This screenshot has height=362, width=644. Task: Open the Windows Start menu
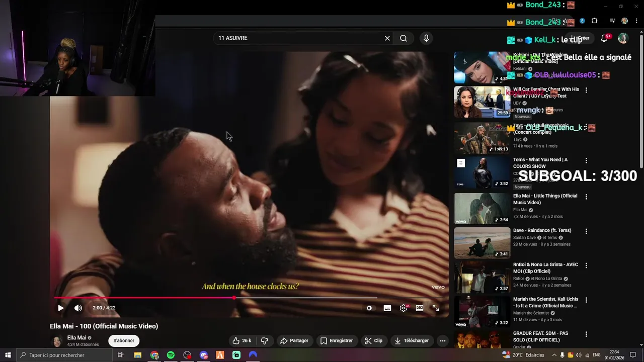(x=8, y=355)
